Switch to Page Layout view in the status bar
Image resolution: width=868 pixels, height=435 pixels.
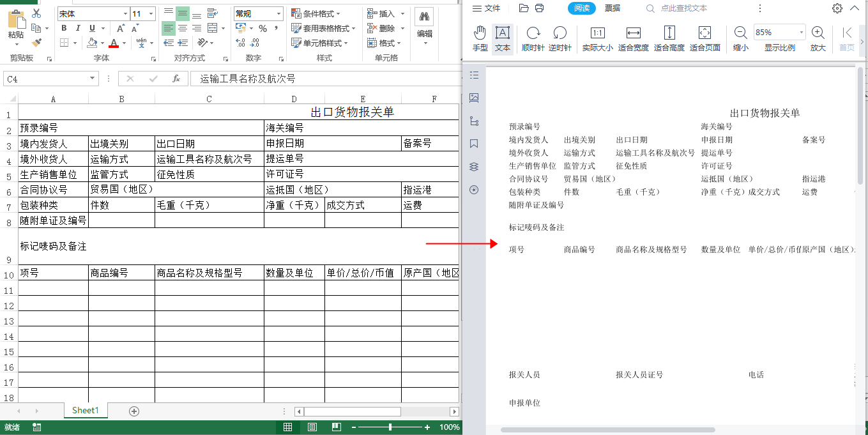coord(312,427)
